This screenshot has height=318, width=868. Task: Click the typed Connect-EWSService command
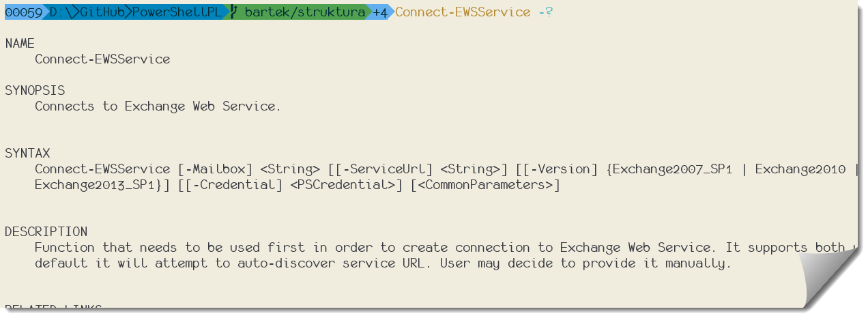[463, 12]
